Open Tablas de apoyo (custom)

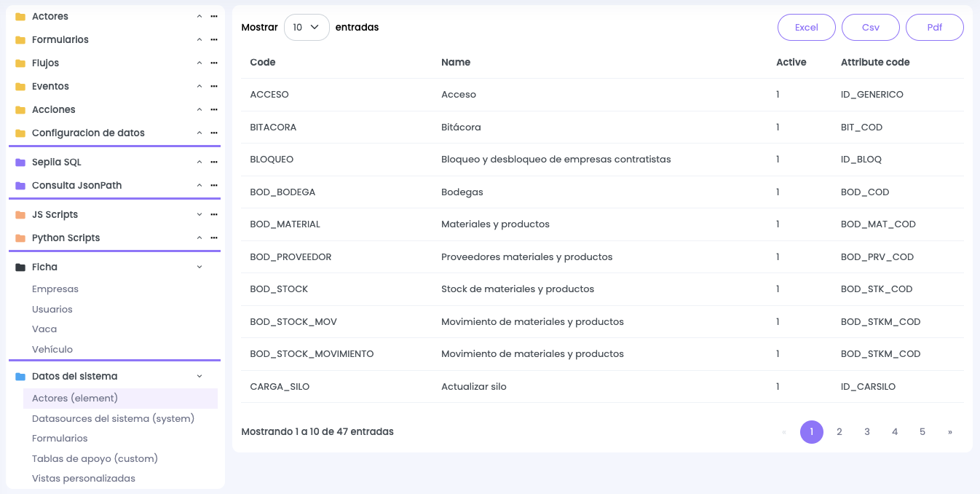click(95, 459)
